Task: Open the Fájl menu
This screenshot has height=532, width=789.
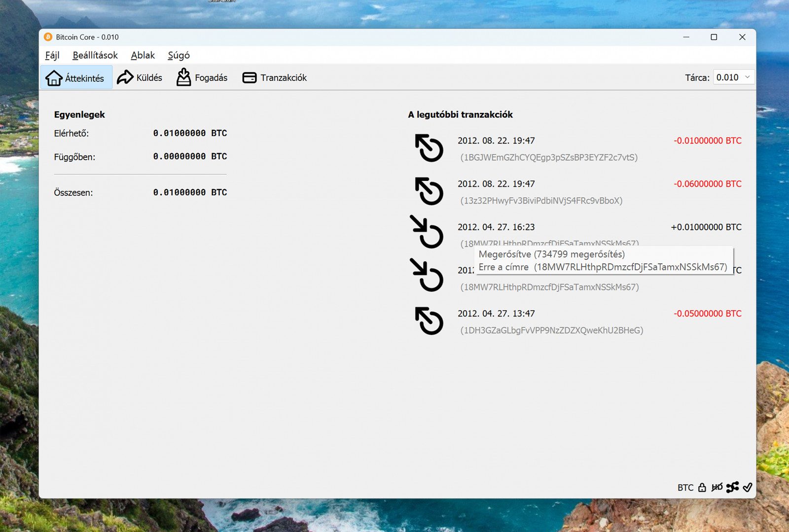Action: pos(52,55)
